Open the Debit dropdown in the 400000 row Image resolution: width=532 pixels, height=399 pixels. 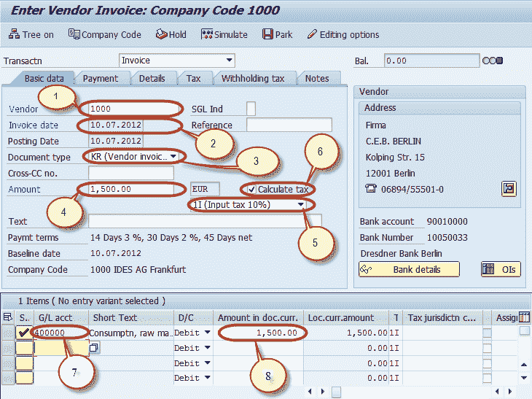207,333
